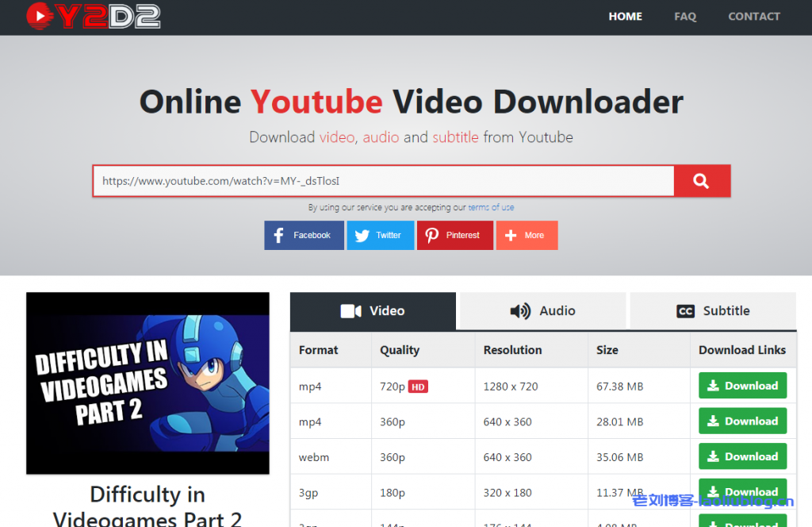Click the speaker icon on the Audio tab
The height and width of the screenshot is (527, 812).
point(519,310)
